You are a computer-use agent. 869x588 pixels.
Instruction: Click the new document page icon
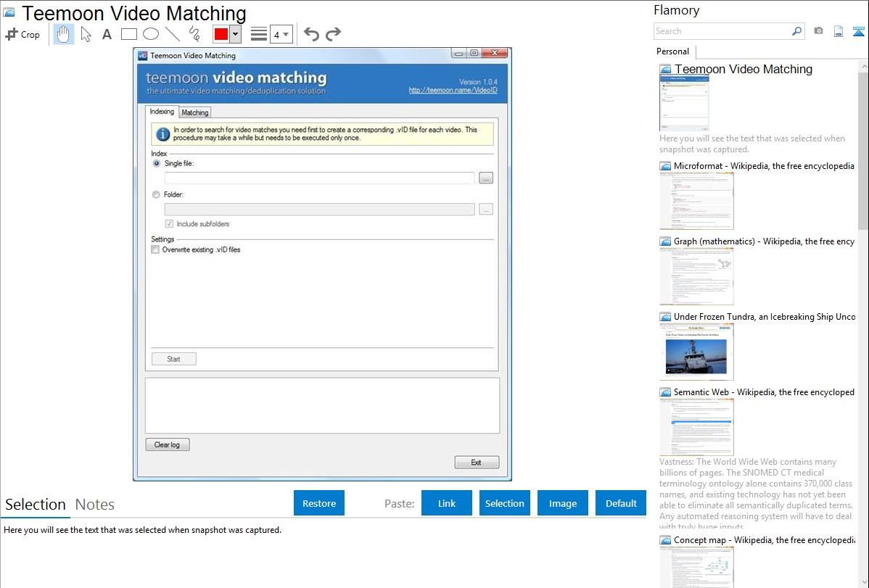(x=839, y=31)
